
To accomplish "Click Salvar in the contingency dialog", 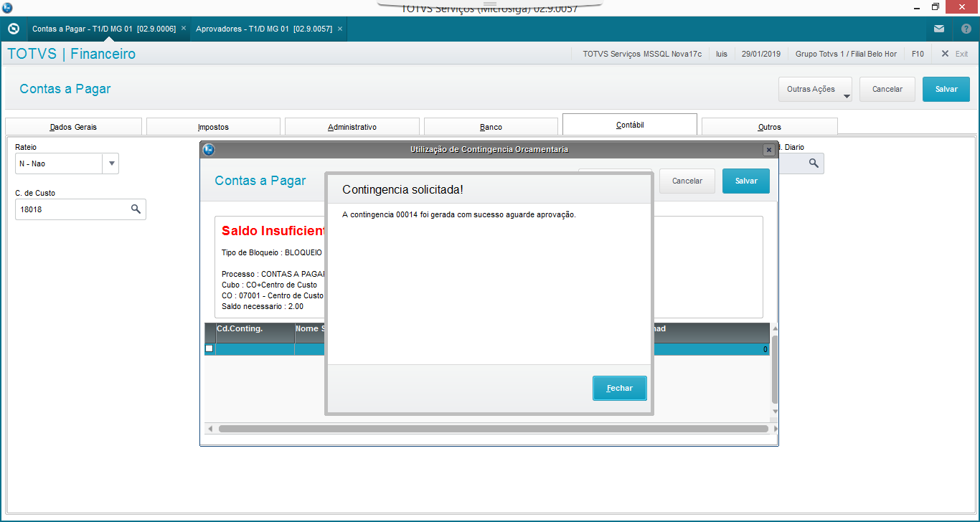I will tap(746, 181).
